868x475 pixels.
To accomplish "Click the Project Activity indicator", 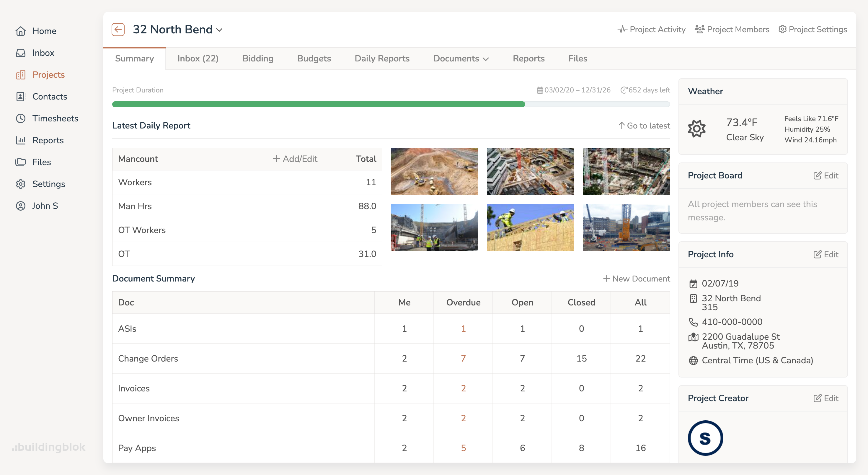I will tap(651, 29).
